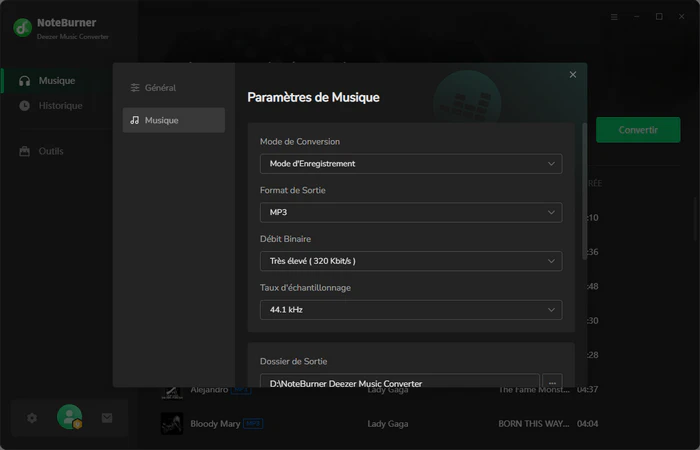The height and width of the screenshot is (450, 700).
Task: Click BORN THIS WAY album text
Action: pos(534,424)
